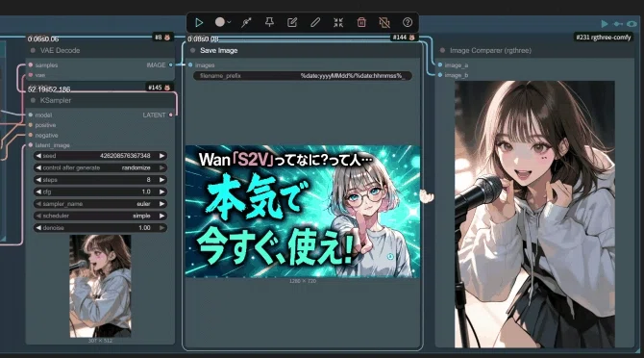Decrease seed with left arrow
Screen dimensions: 644x358
(x=38, y=156)
